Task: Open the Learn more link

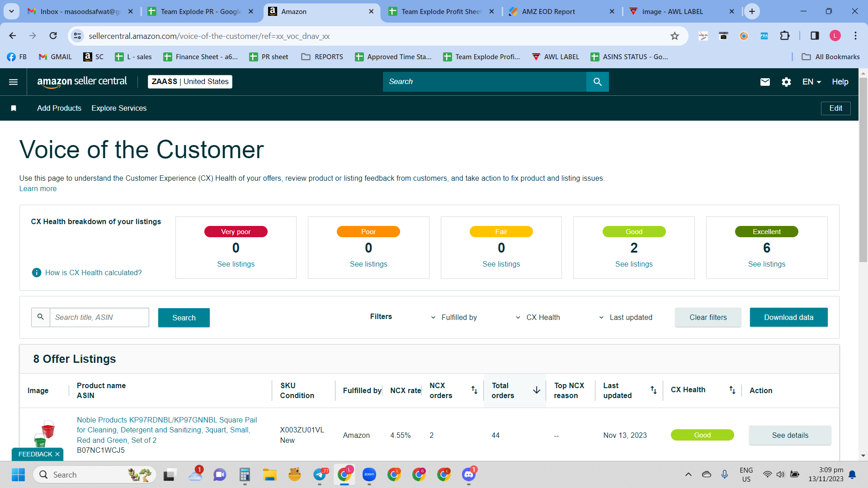Action: pyautogui.click(x=38, y=189)
